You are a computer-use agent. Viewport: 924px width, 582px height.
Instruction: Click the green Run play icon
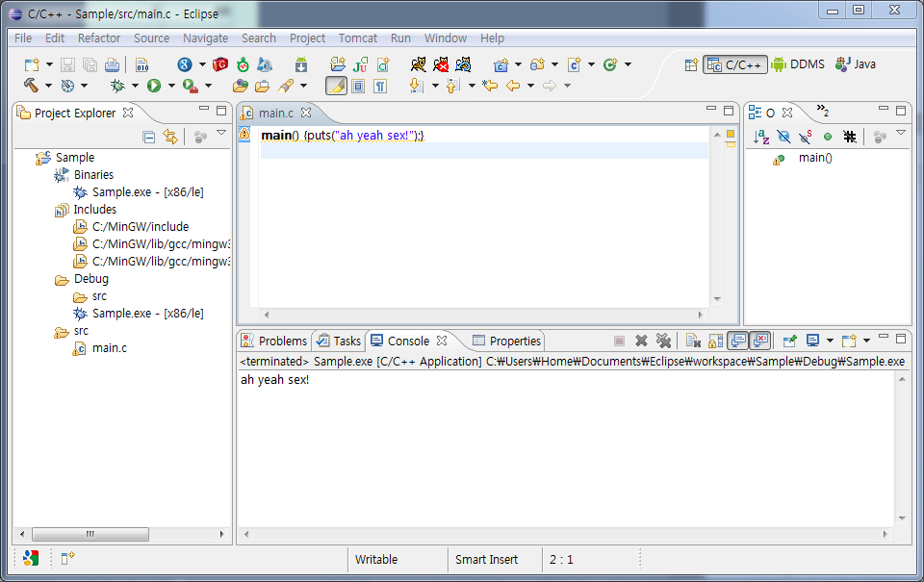pyautogui.click(x=154, y=86)
